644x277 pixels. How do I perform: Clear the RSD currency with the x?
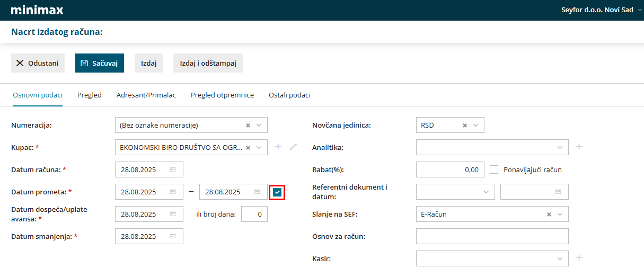[465, 126]
